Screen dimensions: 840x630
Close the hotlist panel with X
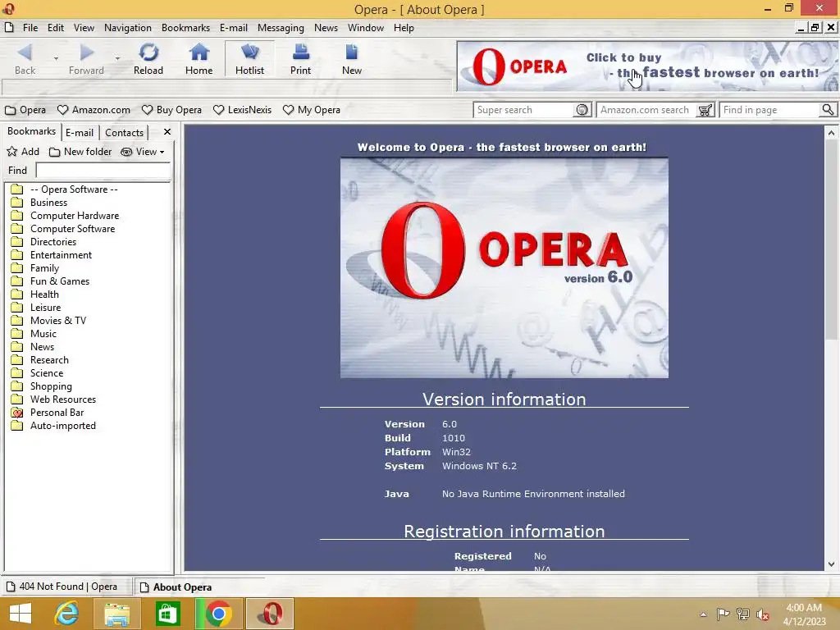click(x=167, y=132)
